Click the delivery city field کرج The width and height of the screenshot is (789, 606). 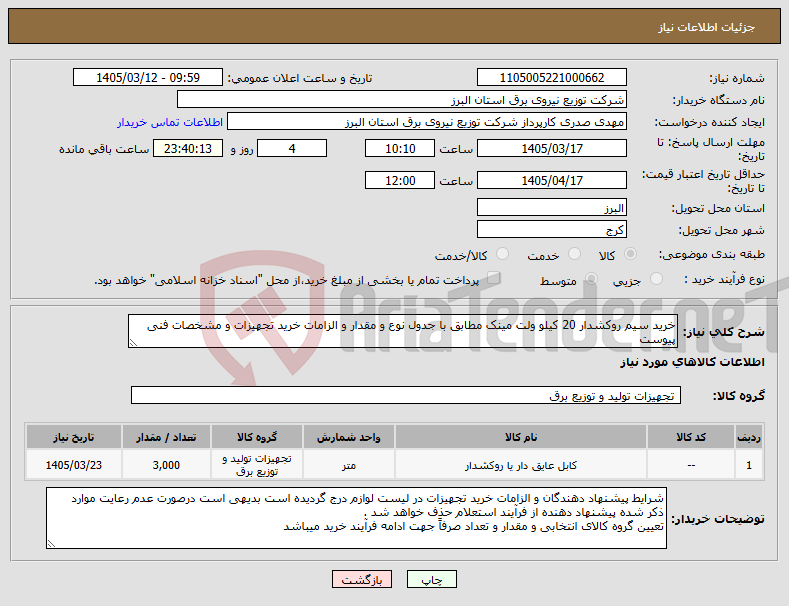[551, 230]
